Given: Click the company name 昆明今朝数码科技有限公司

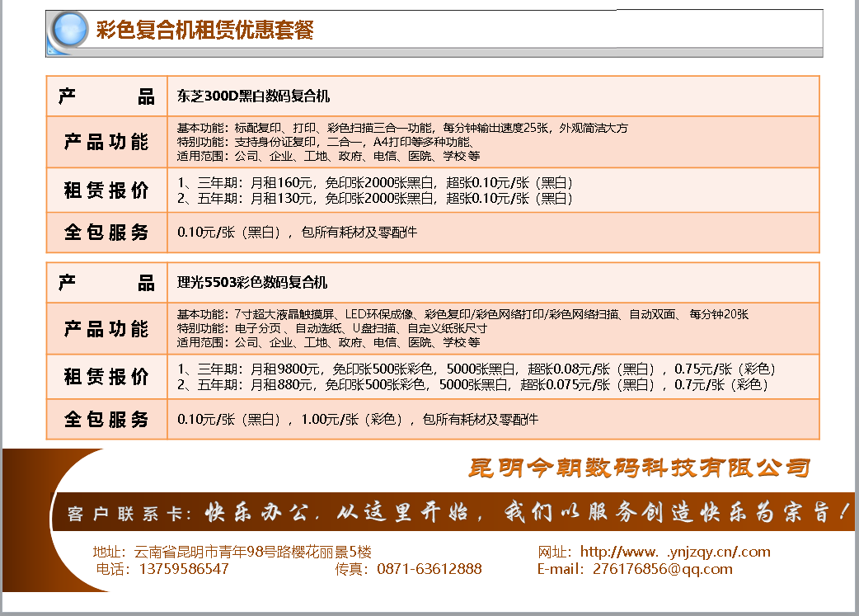Looking at the screenshot, I should coord(639,468).
